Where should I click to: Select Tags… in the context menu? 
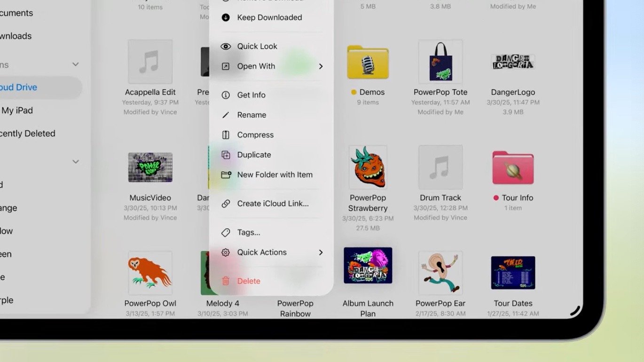272,232
